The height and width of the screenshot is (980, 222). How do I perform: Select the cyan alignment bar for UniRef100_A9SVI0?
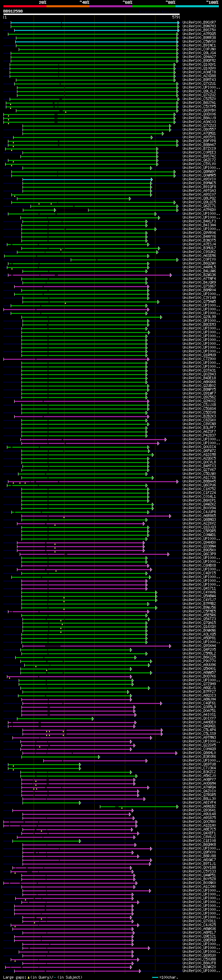[x=87, y=179]
